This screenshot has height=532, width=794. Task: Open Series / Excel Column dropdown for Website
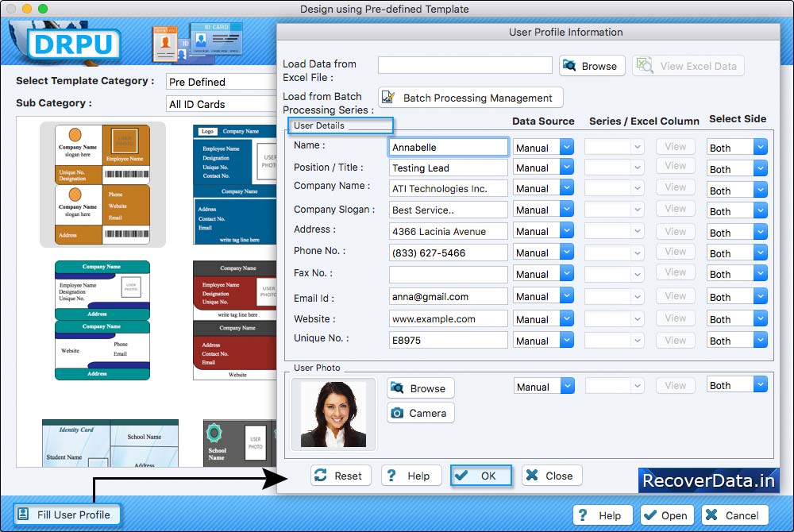[x=615, y=319]
